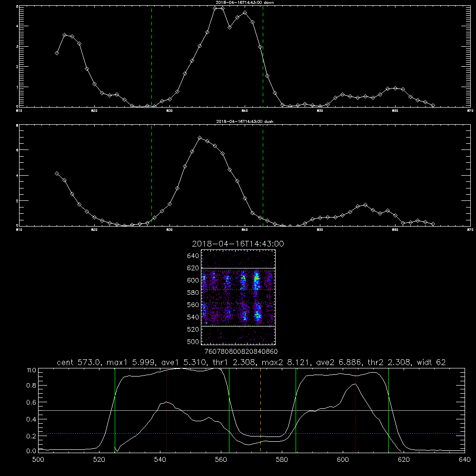Viewport: 476px width, 476px height.
Task: Select the 'ave2 6.886' value in stats line
Action: 339,362
